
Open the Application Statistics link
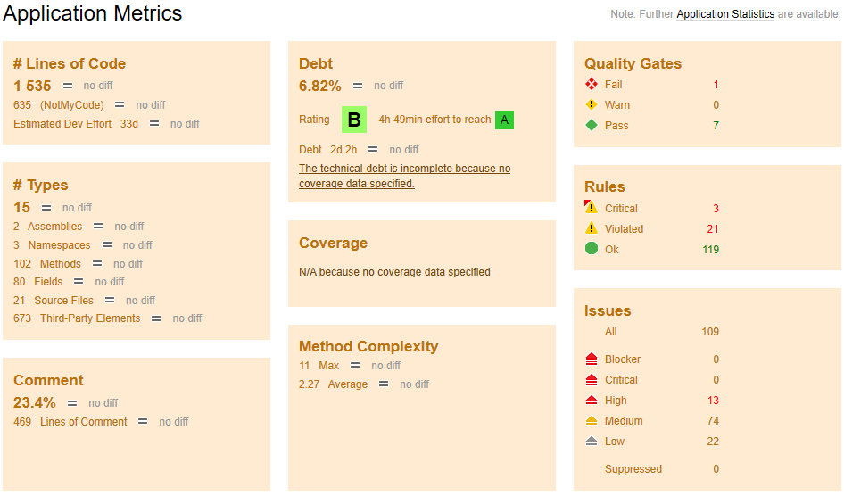tap(724, 15)
